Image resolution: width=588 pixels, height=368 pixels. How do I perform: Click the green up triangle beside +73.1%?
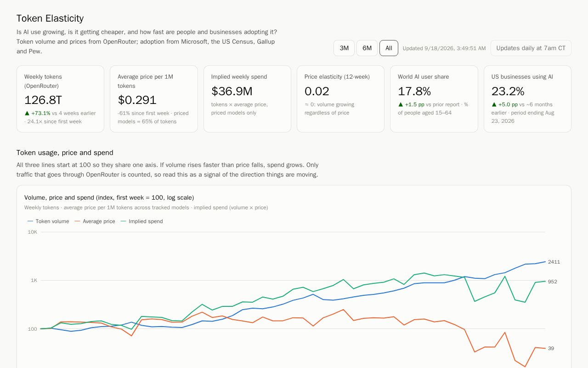(x=27, y=113)
